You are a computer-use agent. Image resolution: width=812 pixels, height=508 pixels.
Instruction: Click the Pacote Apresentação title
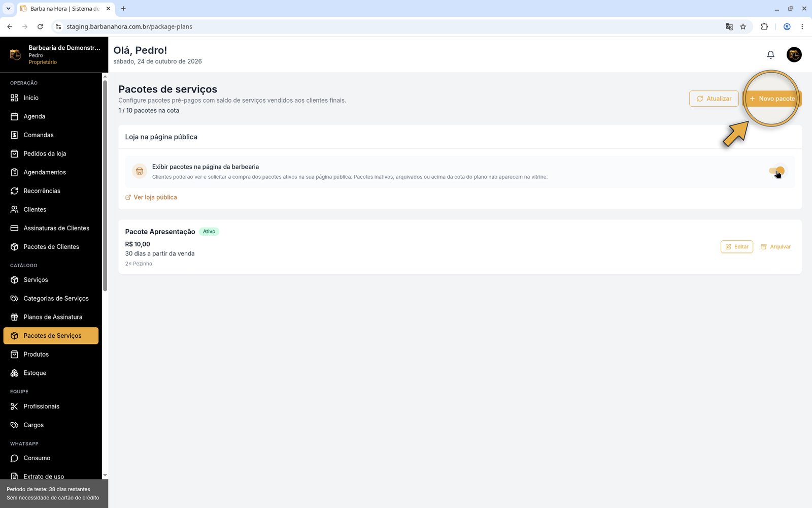click(160, 232)
